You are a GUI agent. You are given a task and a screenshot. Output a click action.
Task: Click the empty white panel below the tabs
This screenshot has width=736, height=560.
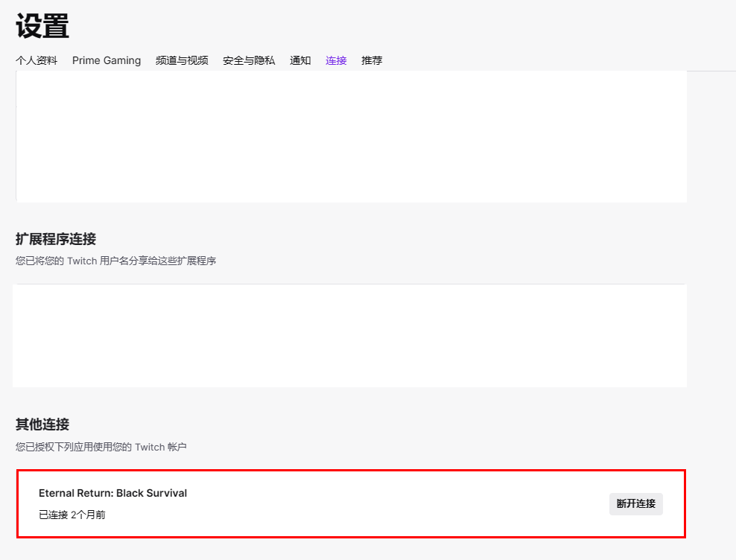(350, 136)
